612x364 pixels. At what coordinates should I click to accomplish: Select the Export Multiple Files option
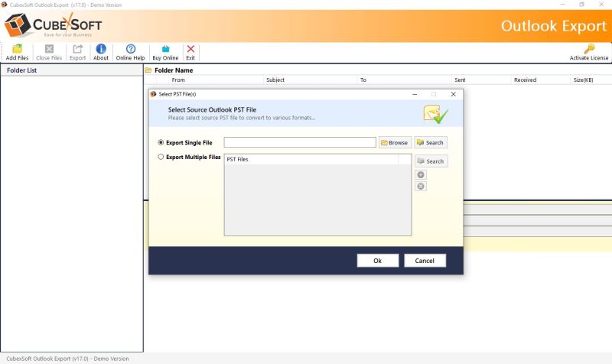(x=161, y=157)
